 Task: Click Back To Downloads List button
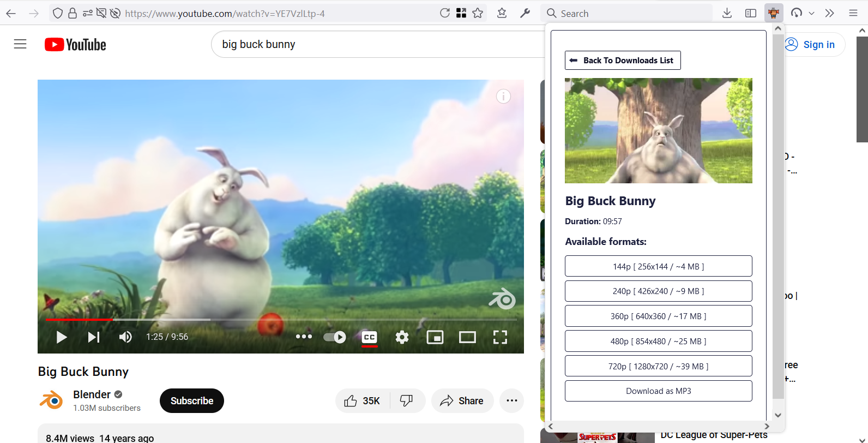pos(623,60)
